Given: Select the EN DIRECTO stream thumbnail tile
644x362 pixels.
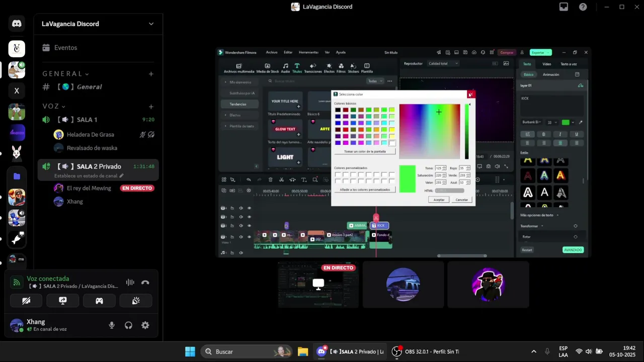Looking at the screenshot, I should [x=318, y=284].
